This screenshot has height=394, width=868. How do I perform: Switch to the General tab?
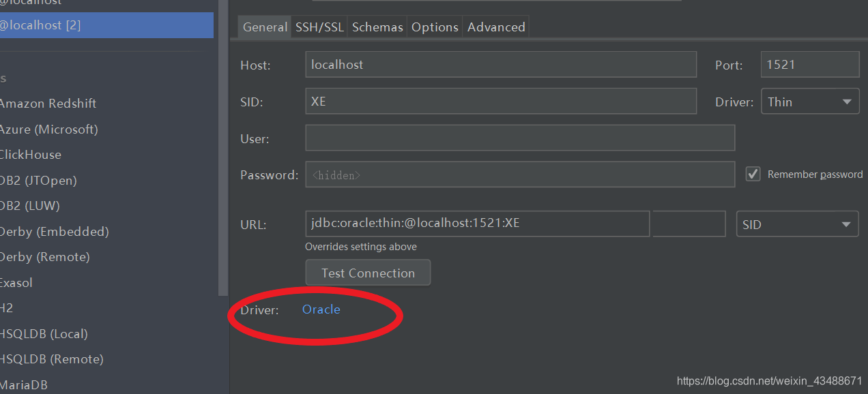[x=265, y=27]
